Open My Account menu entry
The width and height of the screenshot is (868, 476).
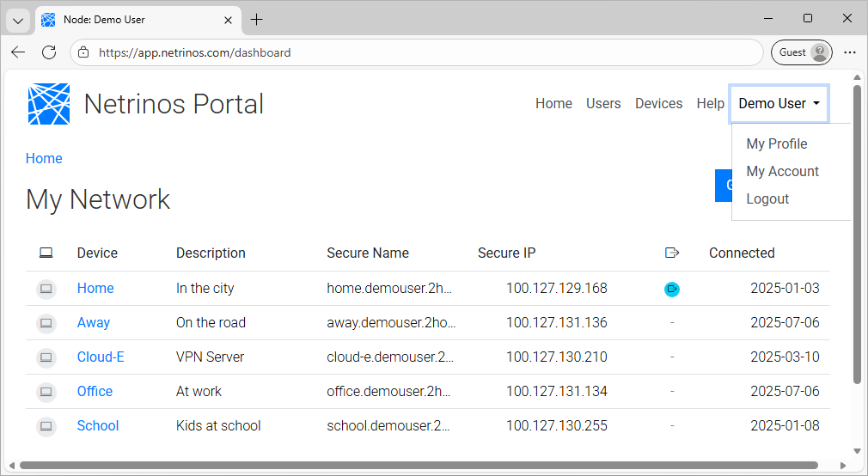(x=782, y=171)
